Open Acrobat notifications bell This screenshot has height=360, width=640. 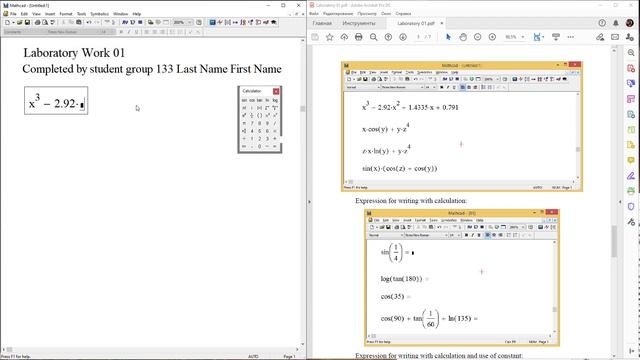click(x=616, y=23)
